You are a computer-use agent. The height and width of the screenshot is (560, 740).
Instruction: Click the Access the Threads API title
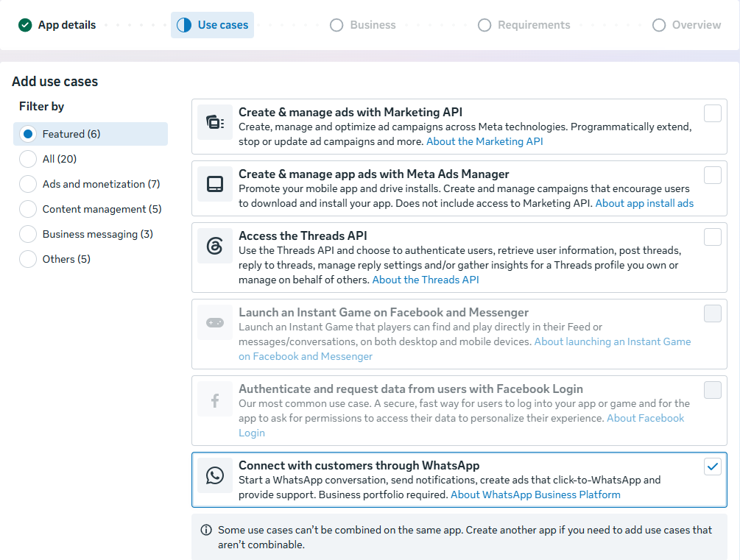(303, 236)
